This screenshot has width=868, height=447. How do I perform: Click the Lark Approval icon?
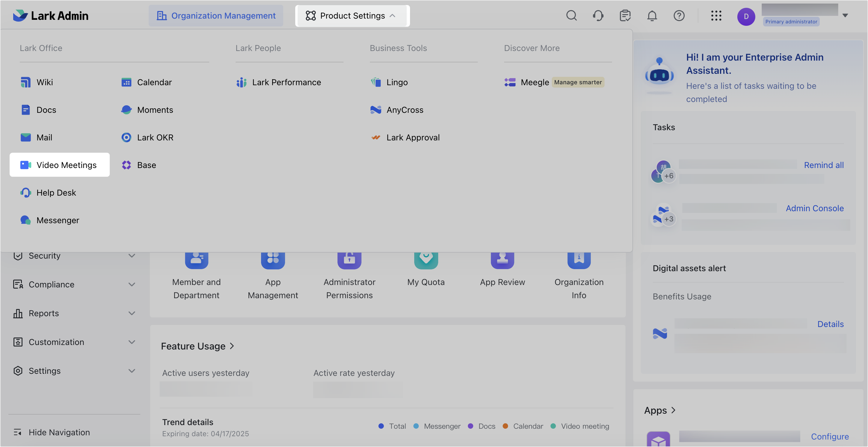[376, 137]
